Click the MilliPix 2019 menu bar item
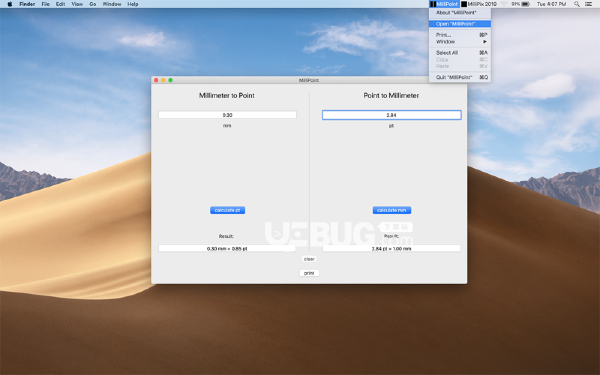The height and width of the screenshot is (375, 600). point(479,4)
